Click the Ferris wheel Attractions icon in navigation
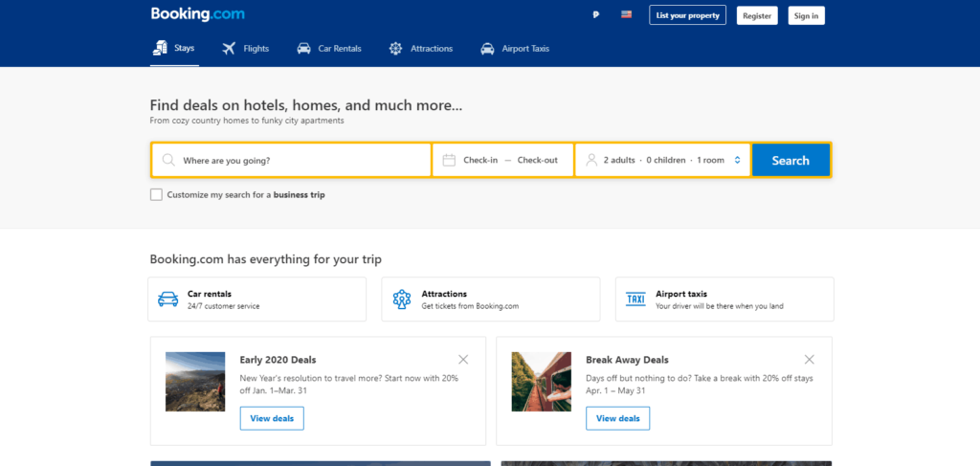Screen dimensions: 980x466 point(395,48)
